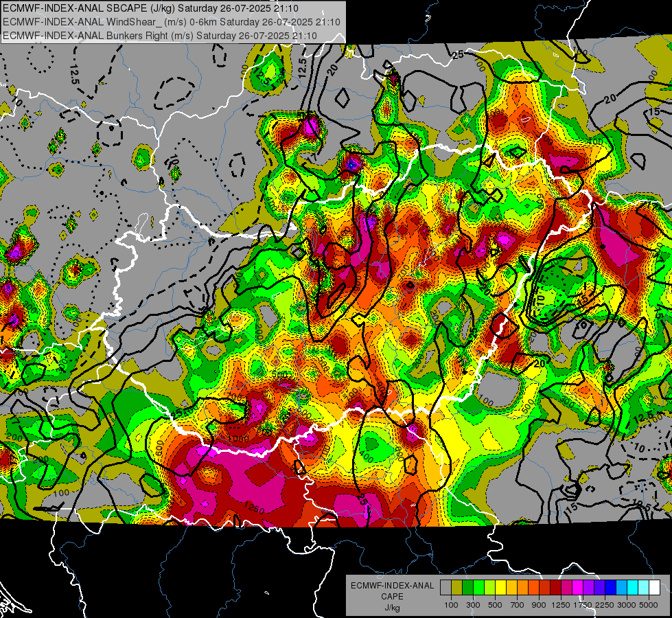This screenshot has height=618, width=672.
Task: Click the 5000 legend value label
Action: pos(649,605)
